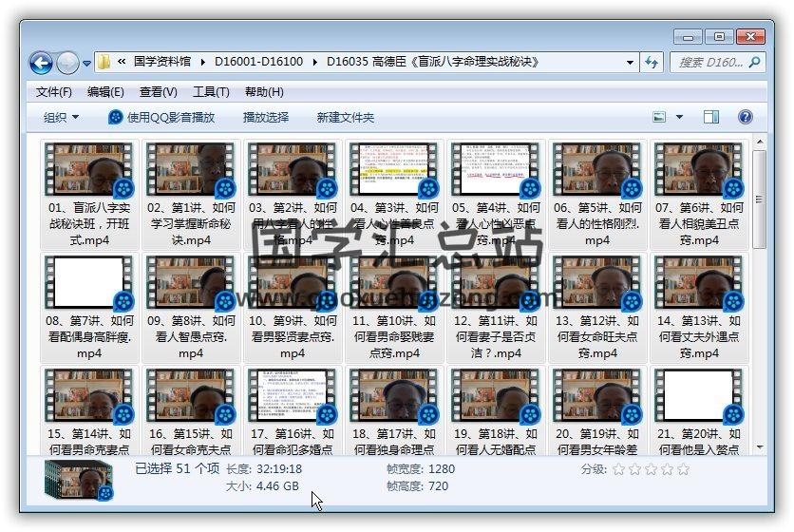Image resolution: width=794 pixels, height=532 pixels.
Task: Click the Forward navigation arrow button
Action: coord(67,63)
